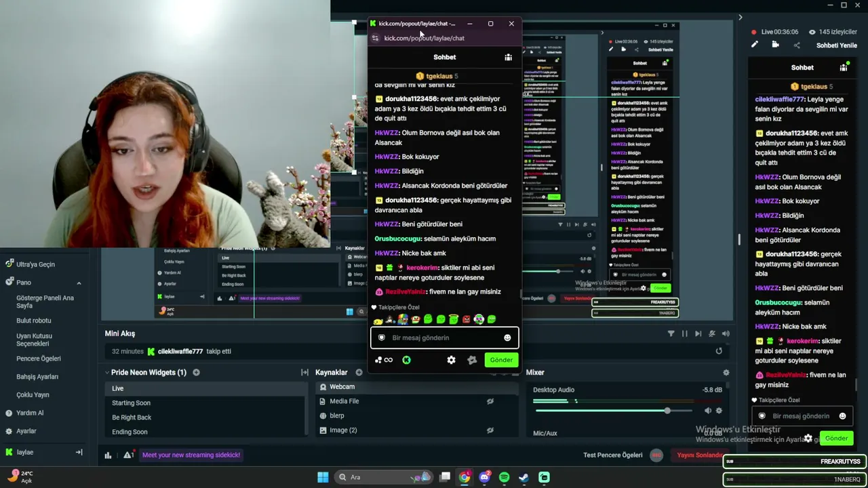Toggle the REC recording button
The width and height of the screenshot is (868, 488).
click(656, 455)
